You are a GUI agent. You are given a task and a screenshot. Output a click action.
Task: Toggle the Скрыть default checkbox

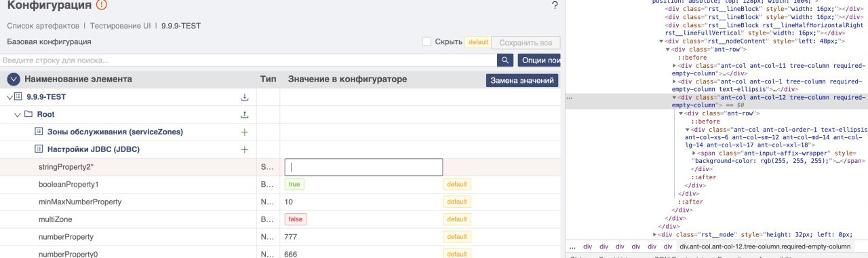[427, 42]
